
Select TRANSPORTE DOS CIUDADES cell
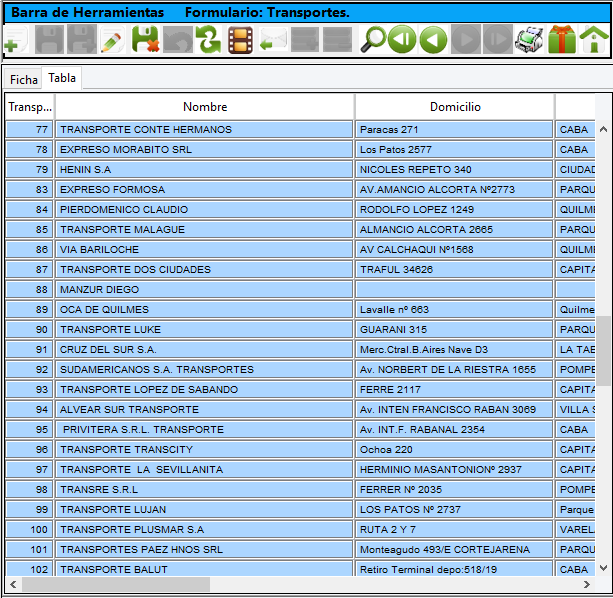tap(204, 269)
